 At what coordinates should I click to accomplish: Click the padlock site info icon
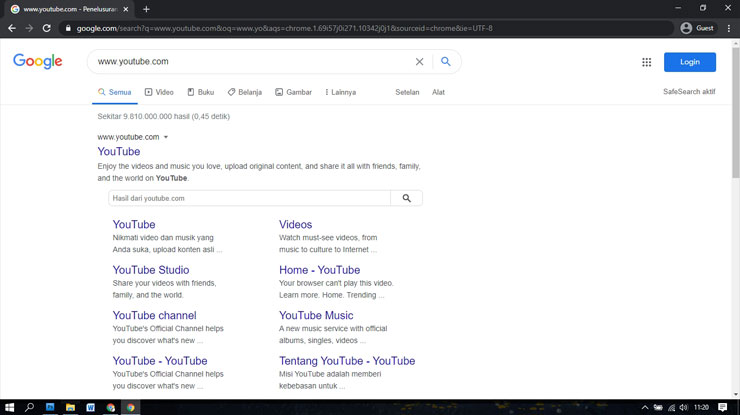(68, 28)
